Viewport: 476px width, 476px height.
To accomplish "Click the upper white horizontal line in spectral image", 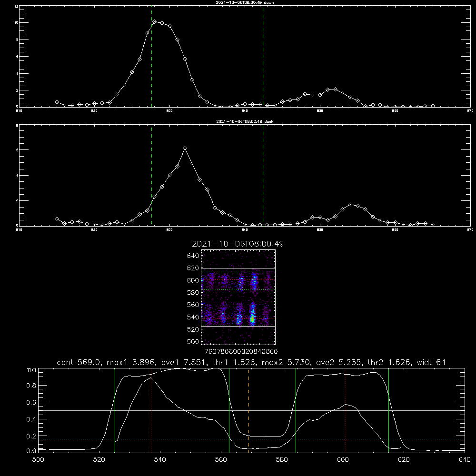I will tap(238, 268).
